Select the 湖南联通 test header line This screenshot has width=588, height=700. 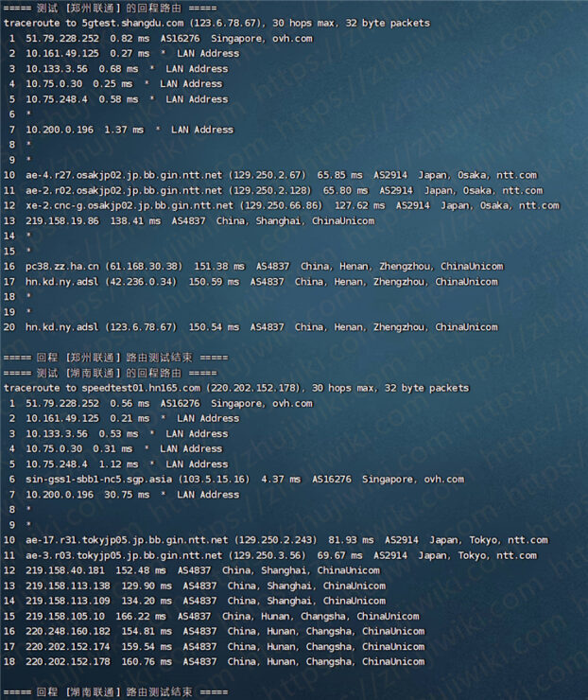(x=111, y=373)
